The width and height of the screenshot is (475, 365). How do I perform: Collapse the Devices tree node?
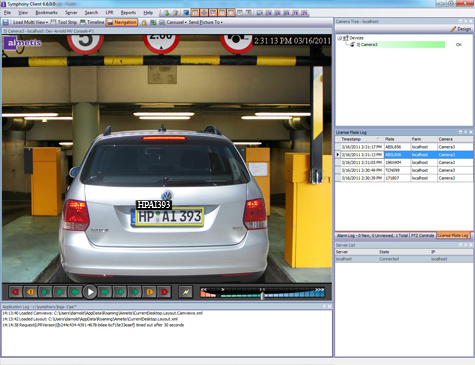click(x=339, y=38)
